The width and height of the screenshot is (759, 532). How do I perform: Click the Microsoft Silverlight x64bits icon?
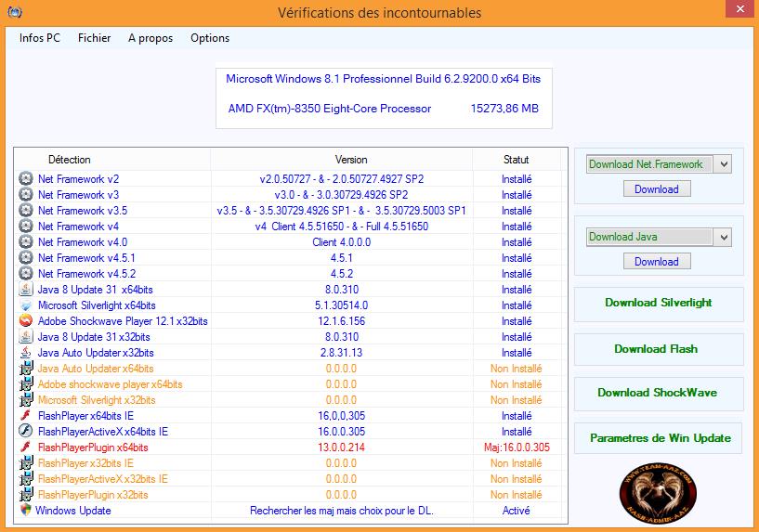coord(26,305)
